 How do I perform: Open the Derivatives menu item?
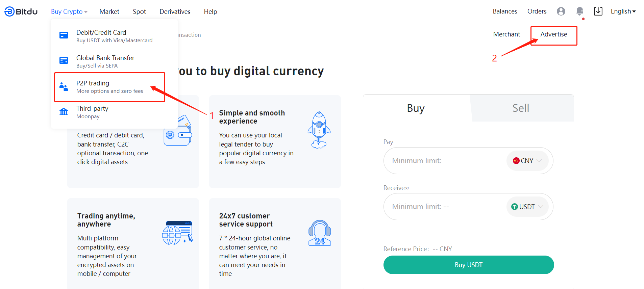click(175, 11)
